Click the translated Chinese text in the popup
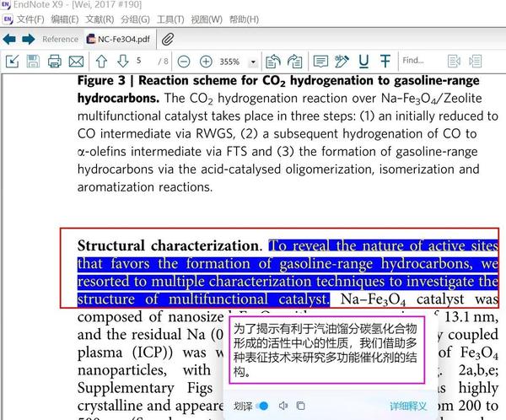This screenshot has width=506, height=420. click(326, 350)
